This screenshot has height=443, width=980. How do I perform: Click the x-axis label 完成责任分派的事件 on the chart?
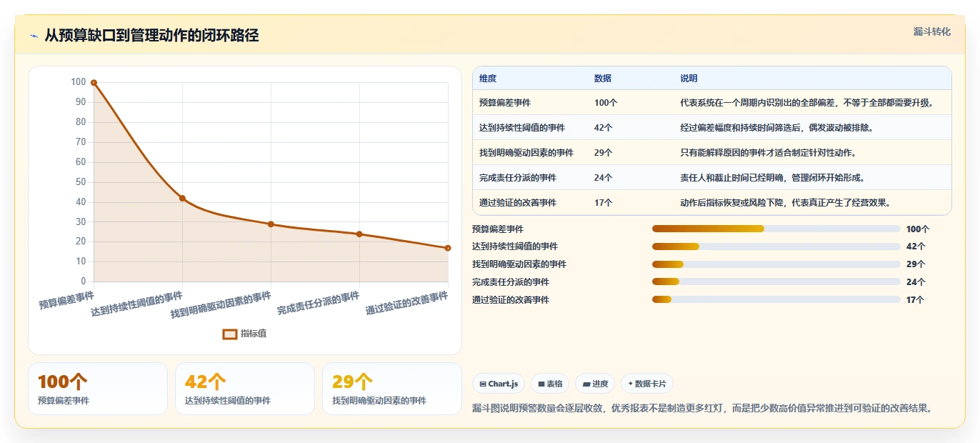click(318, 304)
